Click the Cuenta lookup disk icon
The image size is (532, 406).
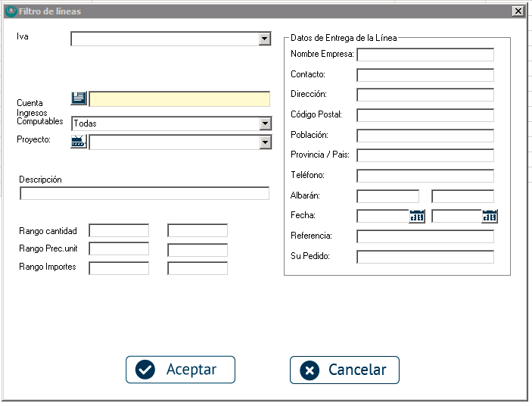(x=79, y=98)
